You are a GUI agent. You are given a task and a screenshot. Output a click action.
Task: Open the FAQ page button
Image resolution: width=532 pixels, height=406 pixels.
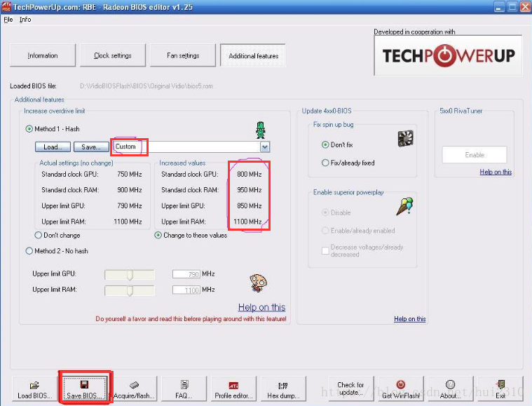(184, 389)
